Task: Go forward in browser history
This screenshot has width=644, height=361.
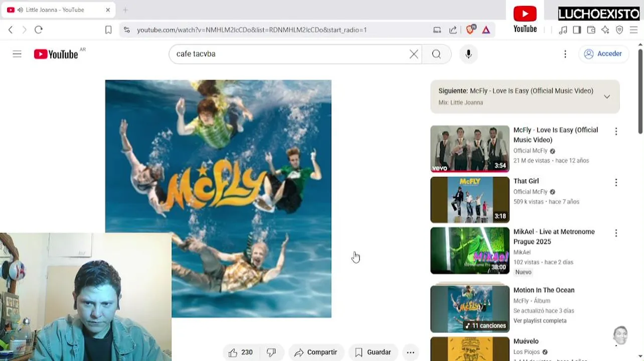Action: [24, 30]
